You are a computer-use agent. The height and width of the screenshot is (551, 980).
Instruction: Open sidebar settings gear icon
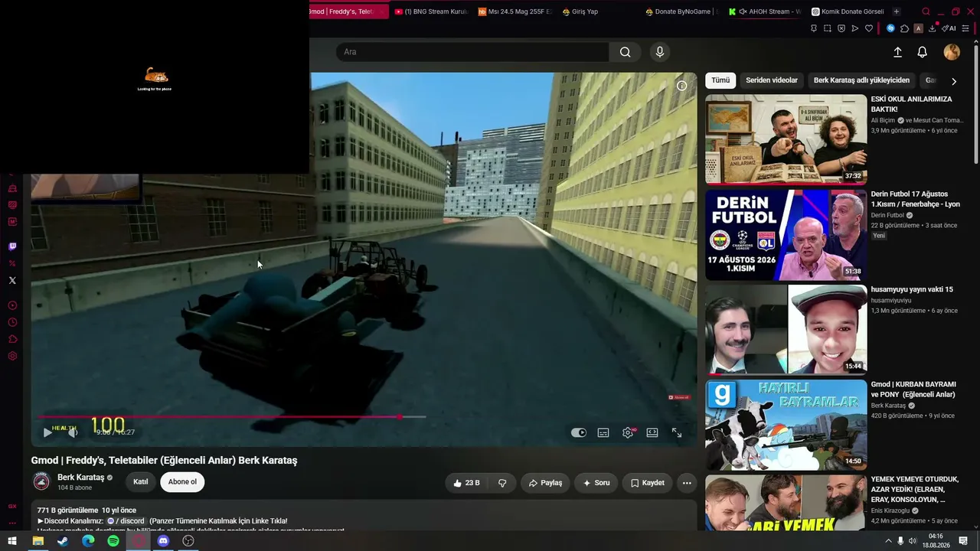point(12,356)
